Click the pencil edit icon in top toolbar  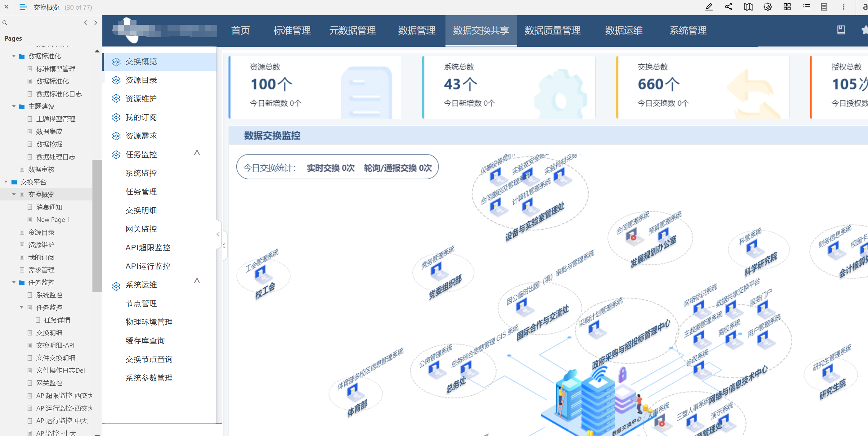pyautogui.click(x=709, y=7)
